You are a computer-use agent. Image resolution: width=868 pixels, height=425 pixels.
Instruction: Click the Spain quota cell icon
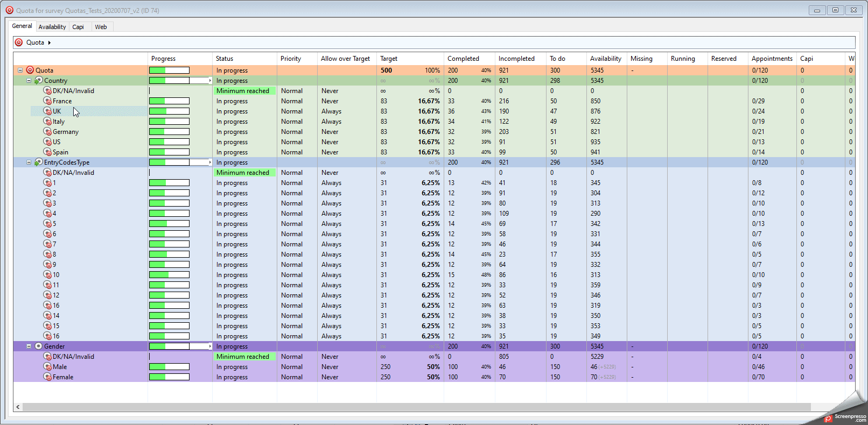47,152
